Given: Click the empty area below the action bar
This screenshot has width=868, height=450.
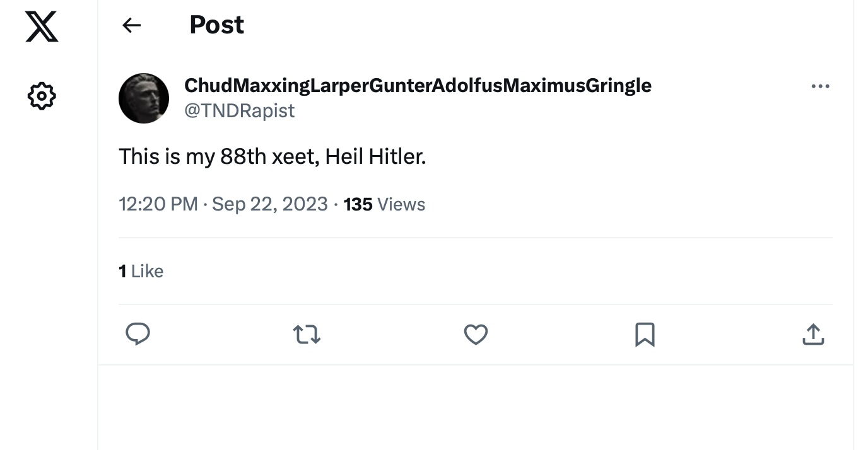Looking at the screenshot, I should tap(476, 407).
